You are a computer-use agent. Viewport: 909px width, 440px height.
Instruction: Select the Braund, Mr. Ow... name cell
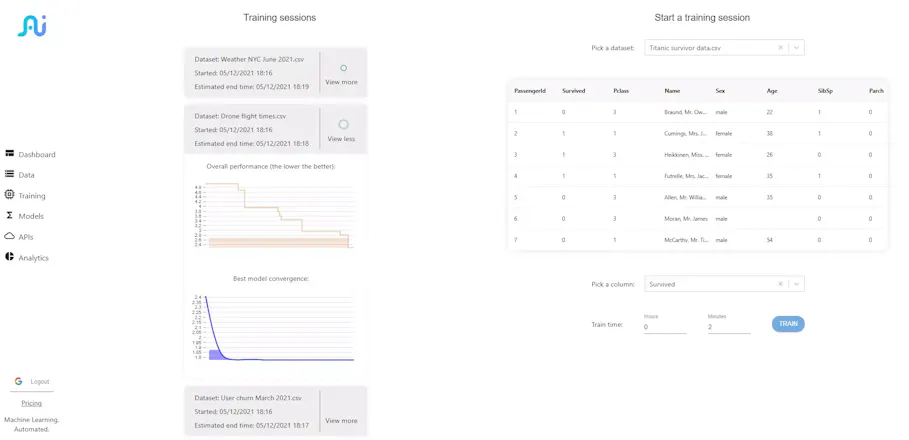pos(685,112)
